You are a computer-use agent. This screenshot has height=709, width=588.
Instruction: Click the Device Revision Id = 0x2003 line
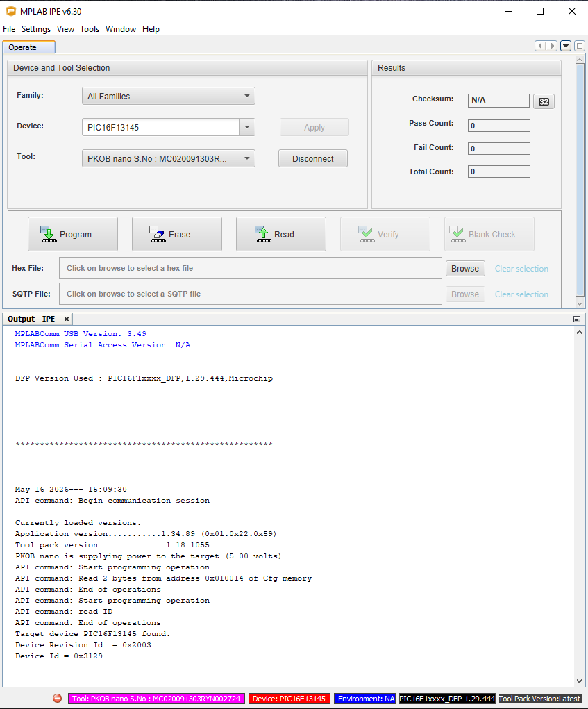83,645
